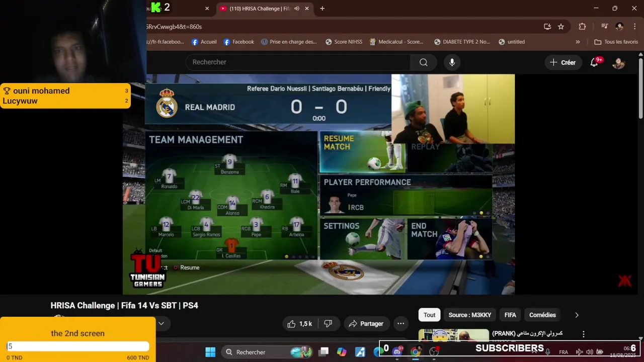This screenshot has width=644, height=362.
Task: Select the Tout filter chip
Action: point(429,315)
